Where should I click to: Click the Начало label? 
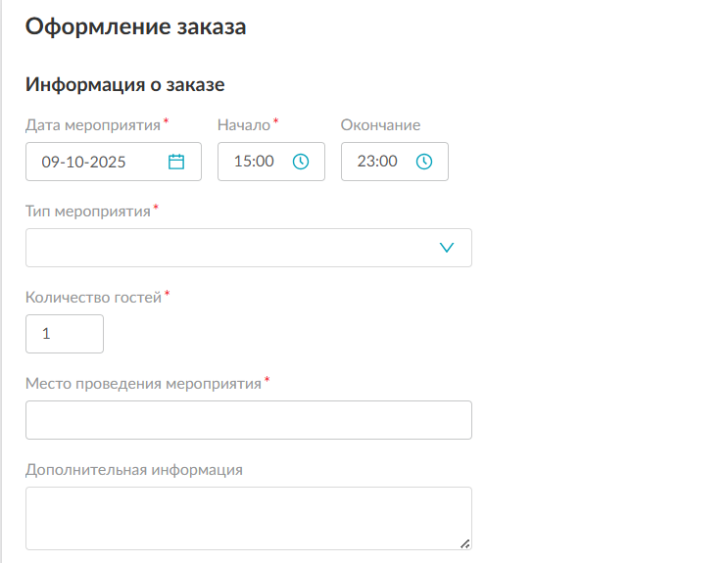(x=243, y=125)
